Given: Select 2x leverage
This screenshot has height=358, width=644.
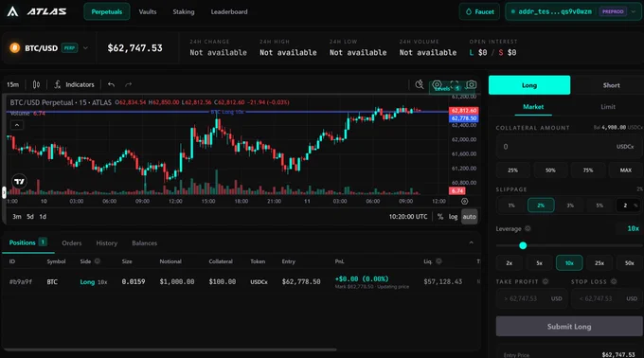Looking at the screenshot, I should pos(510,262).
